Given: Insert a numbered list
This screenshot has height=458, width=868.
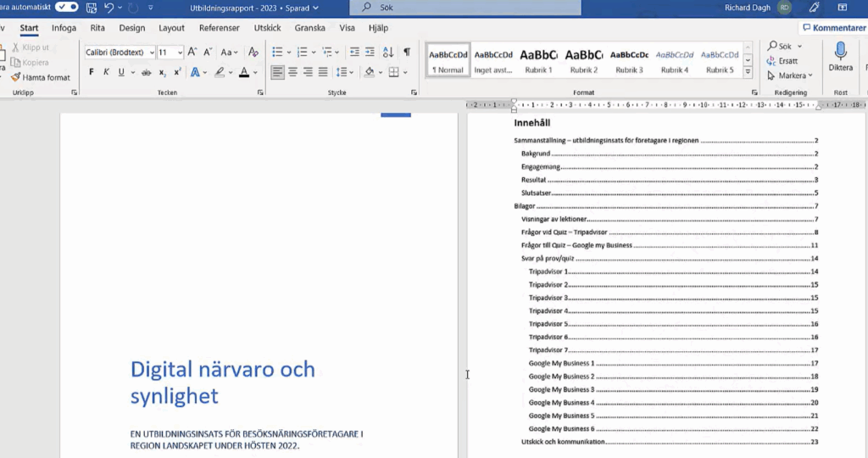Looking at the screenshot, I should tap(302, 52).
